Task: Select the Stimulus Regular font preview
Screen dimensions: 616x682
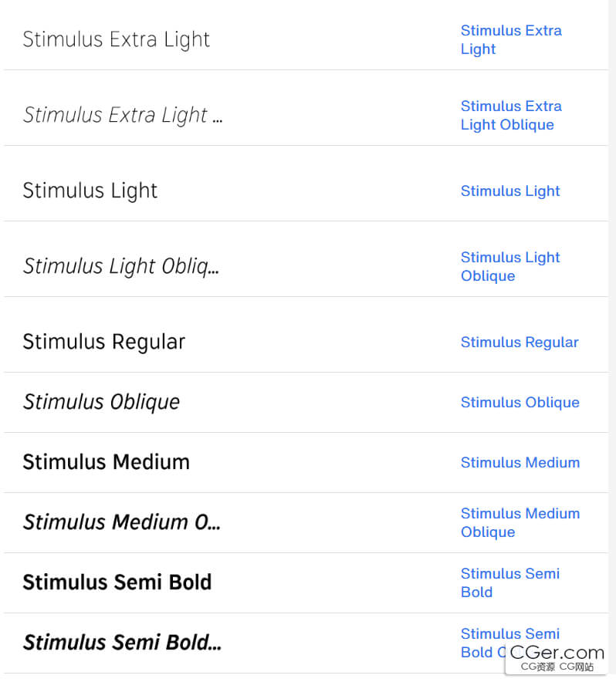Action: coord(104,343)
